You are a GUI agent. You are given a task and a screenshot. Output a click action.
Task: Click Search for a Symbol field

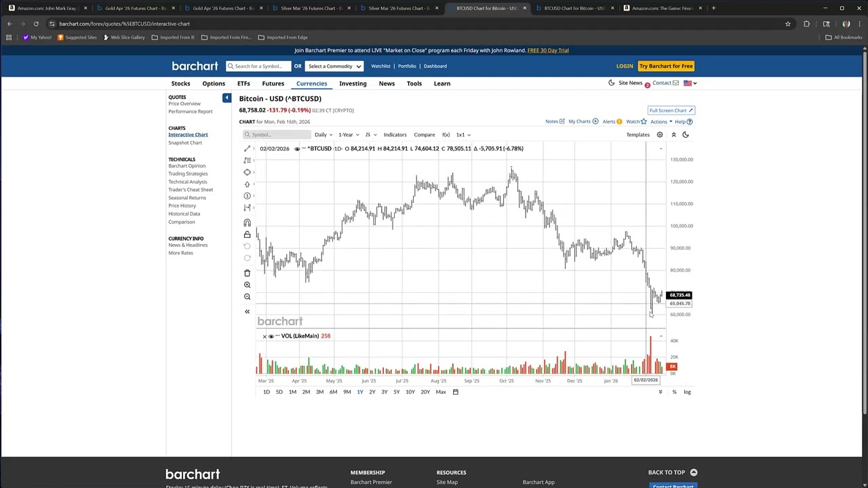tap(258, 66)
